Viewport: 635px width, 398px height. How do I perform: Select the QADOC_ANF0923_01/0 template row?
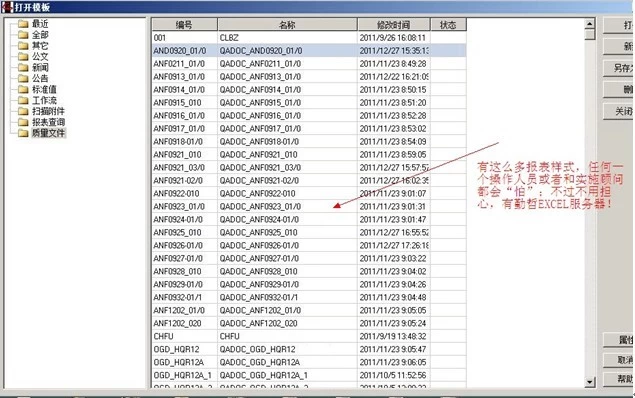pyautogui.click(x=309, y=206)
